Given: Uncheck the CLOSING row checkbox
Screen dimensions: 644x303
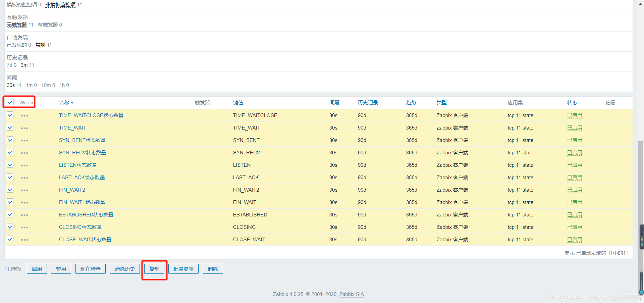Looking at the screenshot, I should (10, 227).
